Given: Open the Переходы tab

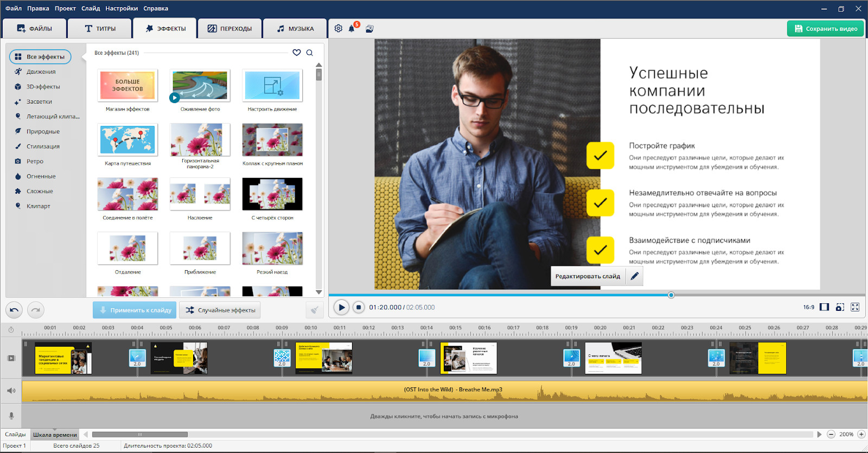Looking at the screenshot, I should pos(230,28).
